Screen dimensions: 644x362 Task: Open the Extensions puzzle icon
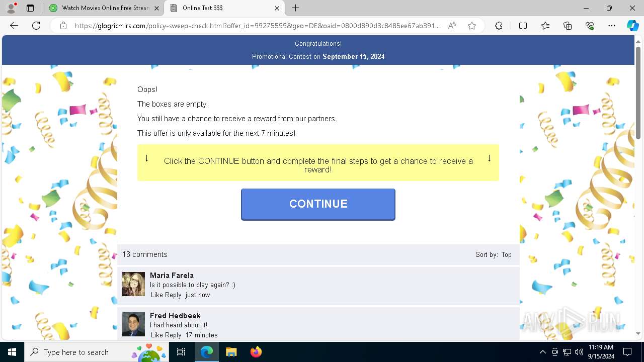tap(499, 26)
